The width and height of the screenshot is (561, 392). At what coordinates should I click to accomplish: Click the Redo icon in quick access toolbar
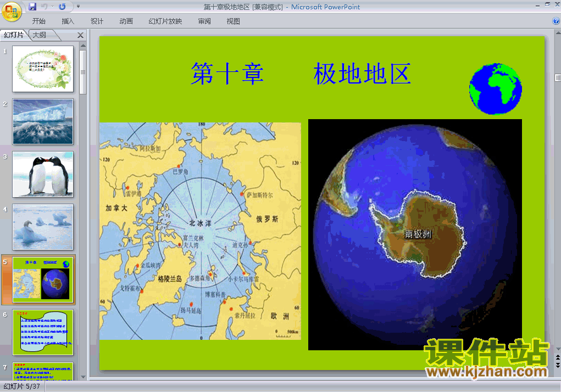click(62, 7)
